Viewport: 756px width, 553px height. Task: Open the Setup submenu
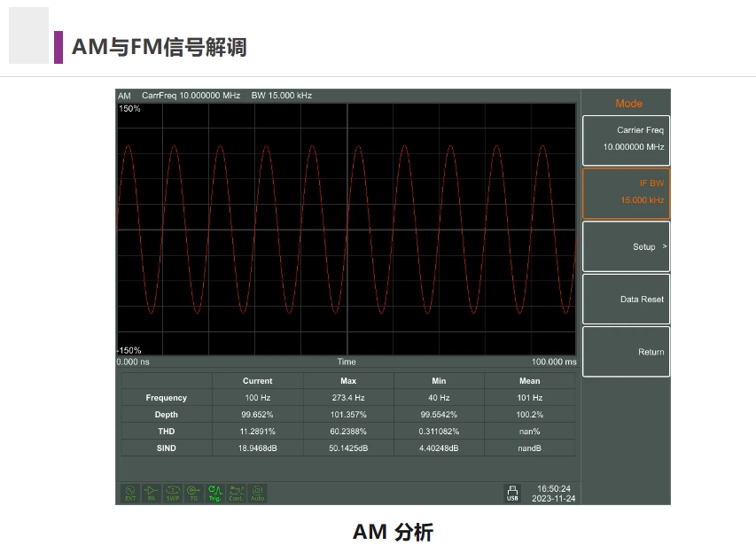tap(626, 246)
